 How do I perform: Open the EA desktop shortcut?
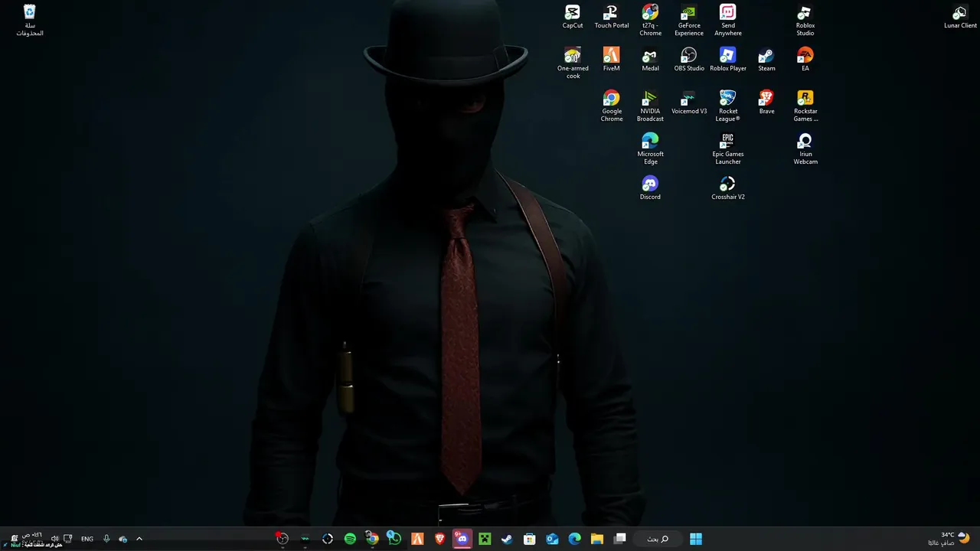805,60
